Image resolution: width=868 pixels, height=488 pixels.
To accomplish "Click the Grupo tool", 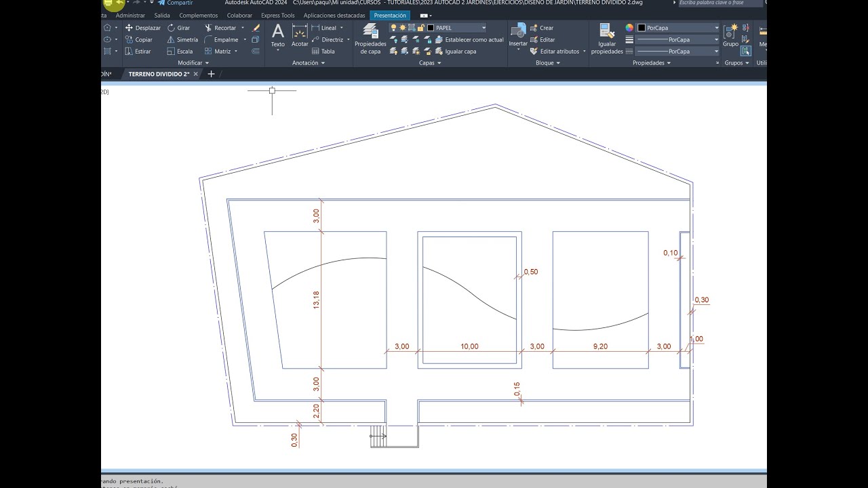I will click(730, 35).
